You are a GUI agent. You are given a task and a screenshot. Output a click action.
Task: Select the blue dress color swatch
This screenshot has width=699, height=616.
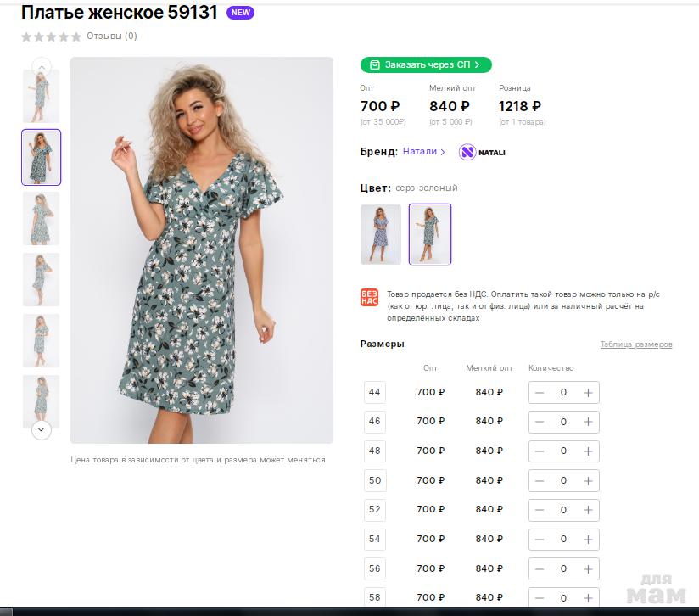[381, 234]
